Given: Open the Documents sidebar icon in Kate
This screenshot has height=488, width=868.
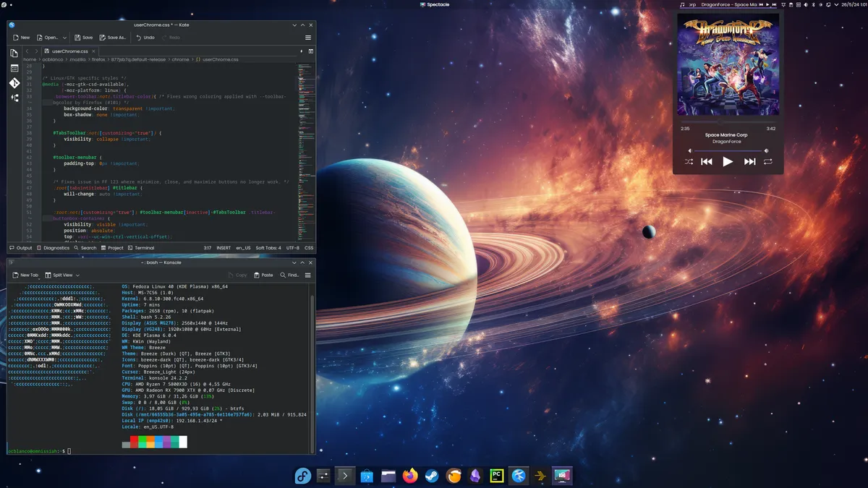Looking at the screenshot, I should point(14,53).
